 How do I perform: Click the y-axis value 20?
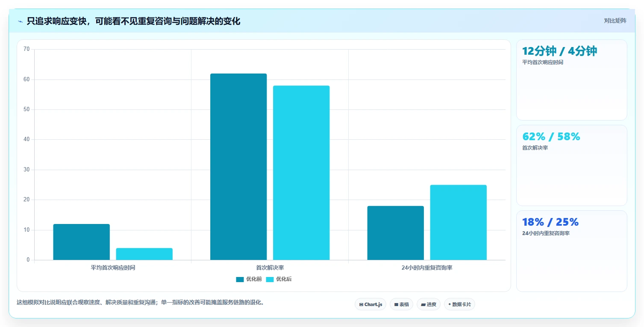click(26, 200)
